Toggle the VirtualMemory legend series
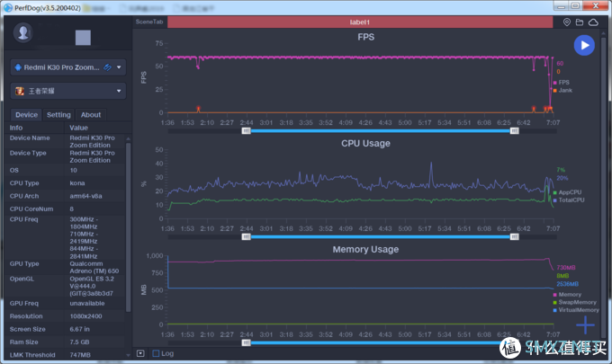 coord(576,310)
